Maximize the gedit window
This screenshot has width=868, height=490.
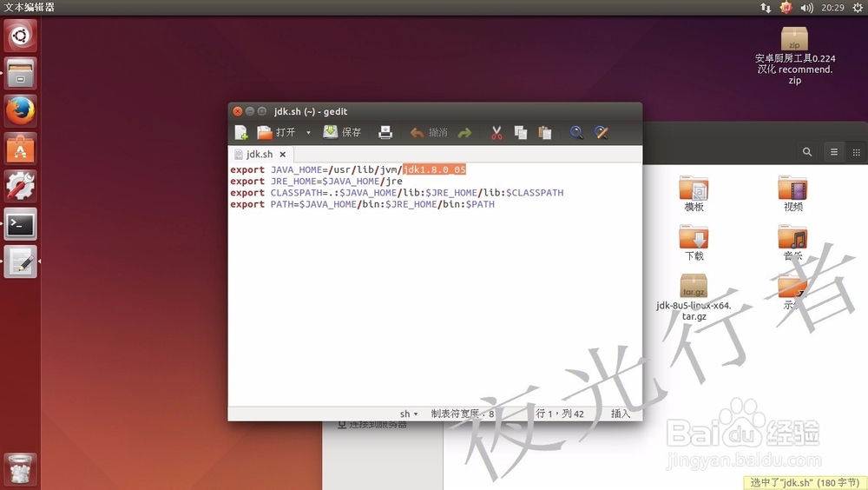tap(262, 111)
